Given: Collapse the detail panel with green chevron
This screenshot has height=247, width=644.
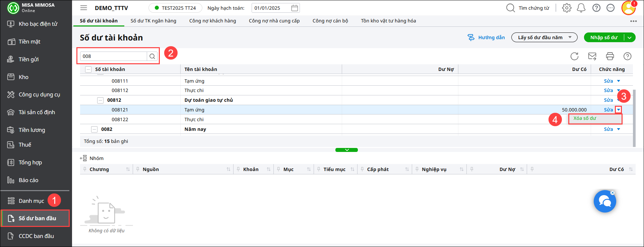Looking at the screenshot, I should tap(346, 150).
